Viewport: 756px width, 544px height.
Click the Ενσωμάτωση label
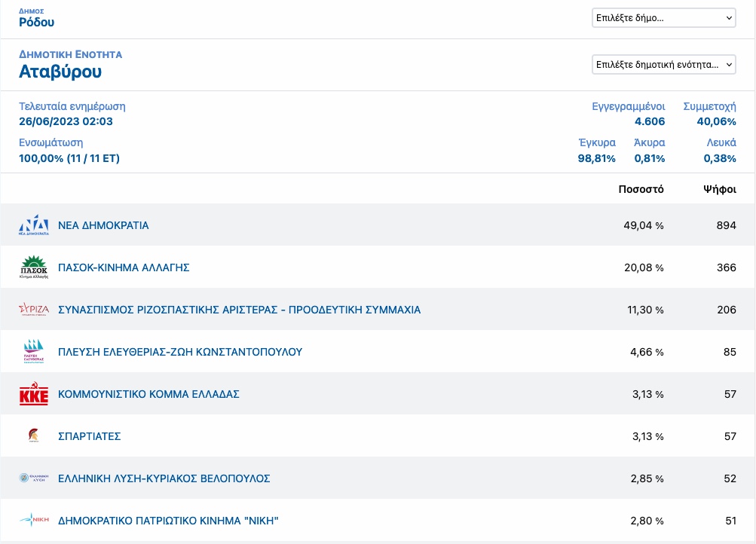coord(51,142)
